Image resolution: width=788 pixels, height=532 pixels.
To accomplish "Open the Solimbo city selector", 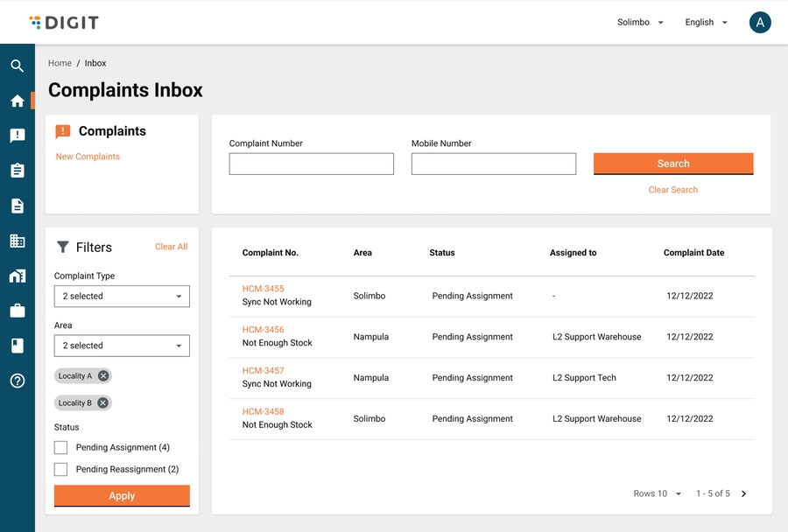I will point(640,23).
